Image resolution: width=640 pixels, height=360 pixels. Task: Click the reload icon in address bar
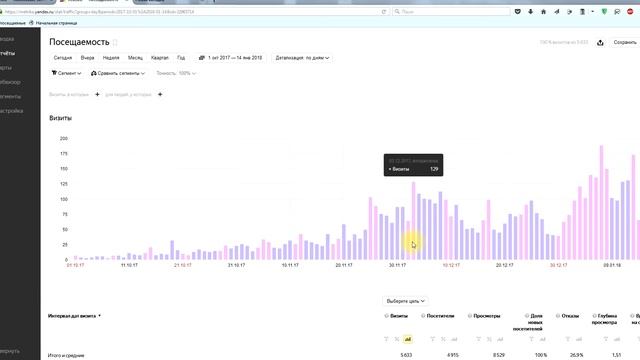(384, 12)
